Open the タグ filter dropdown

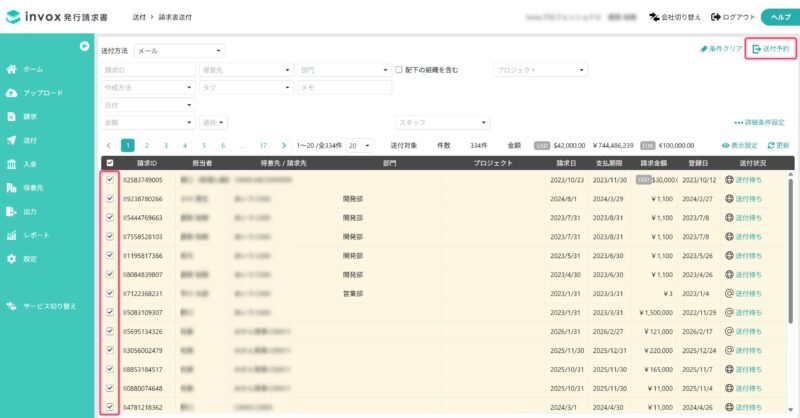point(246,87)
